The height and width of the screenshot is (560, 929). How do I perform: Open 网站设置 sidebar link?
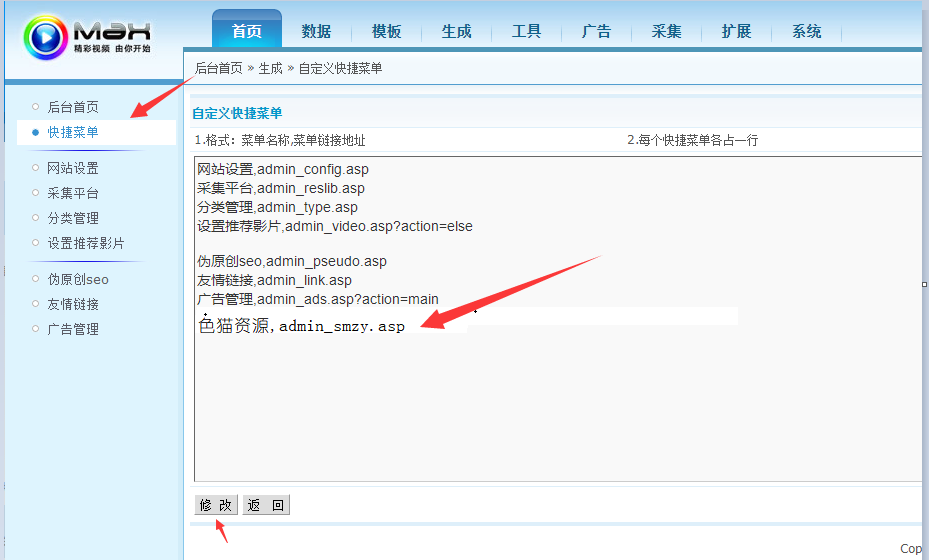73,168
